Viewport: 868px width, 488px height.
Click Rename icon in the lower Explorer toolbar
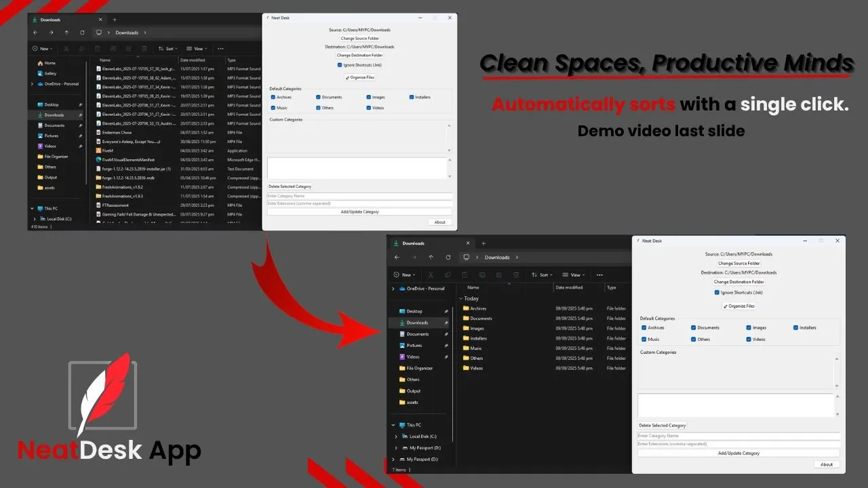coord(481,275)
